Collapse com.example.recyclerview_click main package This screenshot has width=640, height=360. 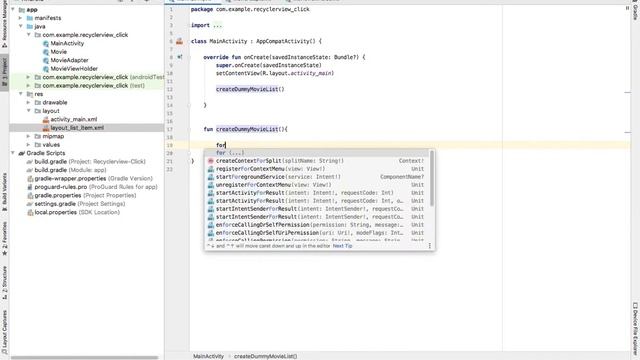pos(29,35)
